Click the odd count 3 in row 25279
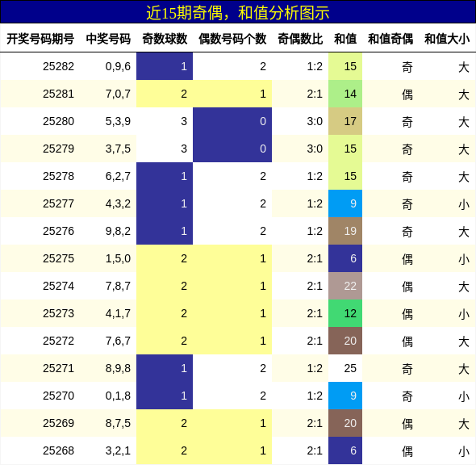This screenshot has width=476, height=465. (184, 149)
